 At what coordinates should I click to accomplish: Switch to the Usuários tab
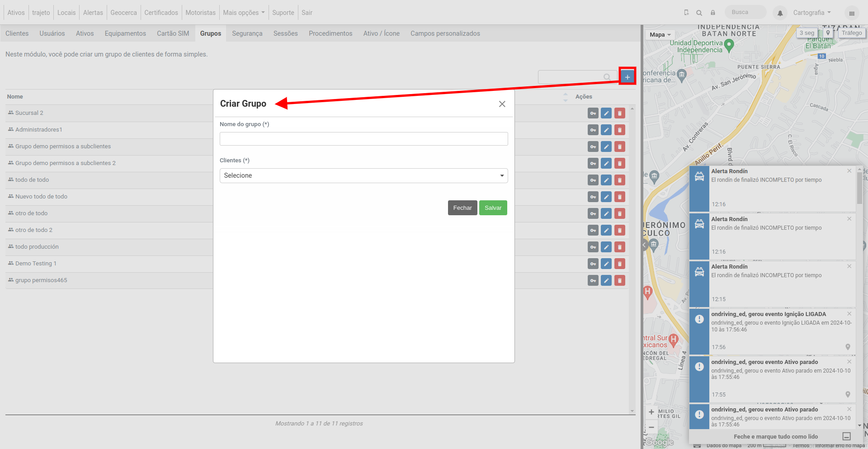click(52, 33)
